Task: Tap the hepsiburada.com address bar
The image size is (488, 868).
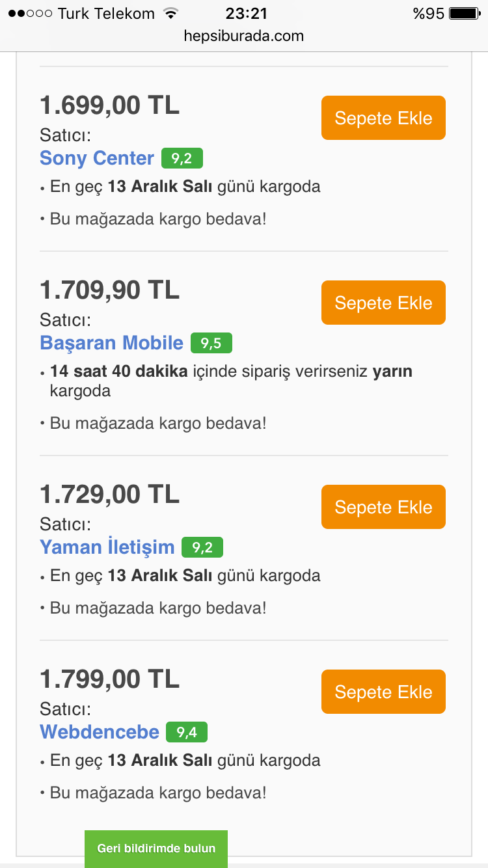Action: click(x=244, y=36)
